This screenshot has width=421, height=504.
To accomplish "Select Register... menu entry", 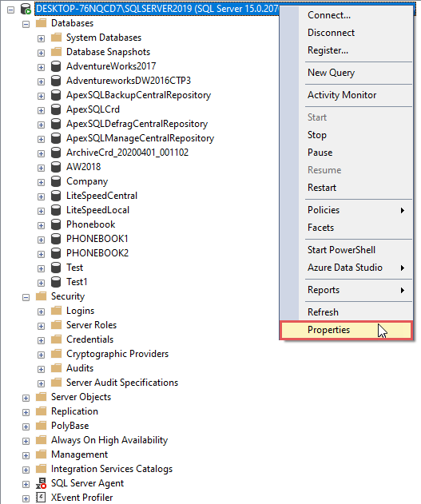I will (x=346, y=50).
